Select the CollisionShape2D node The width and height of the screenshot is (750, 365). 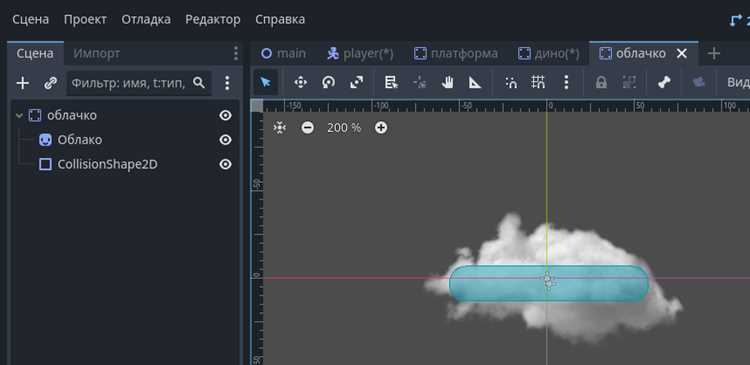(x=107, y=165)
